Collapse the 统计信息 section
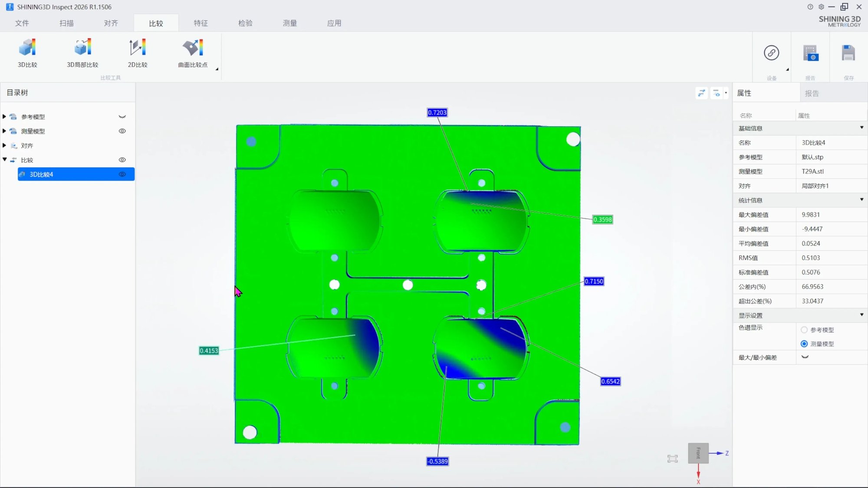This screenshot has height=488, width=868. [861, 200]
